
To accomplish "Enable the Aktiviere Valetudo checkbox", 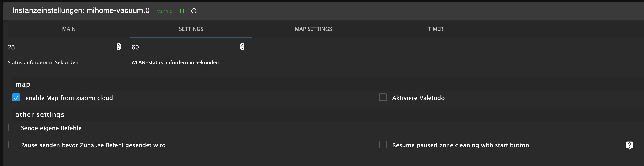I will 383,97.
